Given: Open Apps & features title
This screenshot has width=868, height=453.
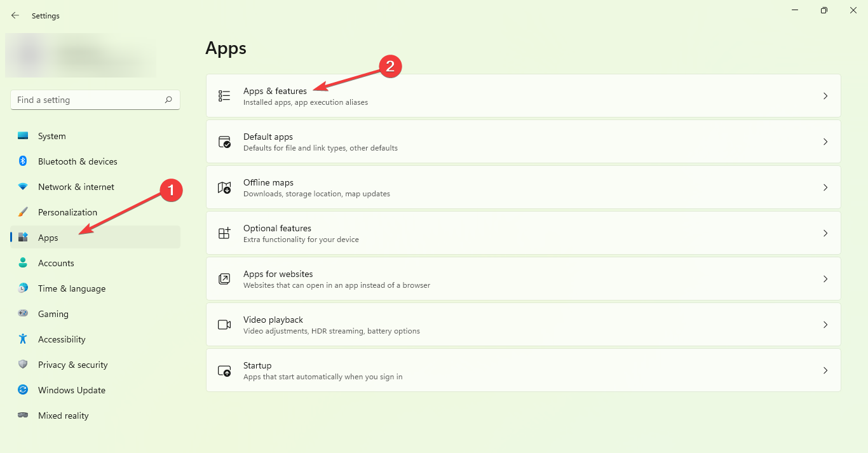Looking at the screenshot, I should pos(275,91).
